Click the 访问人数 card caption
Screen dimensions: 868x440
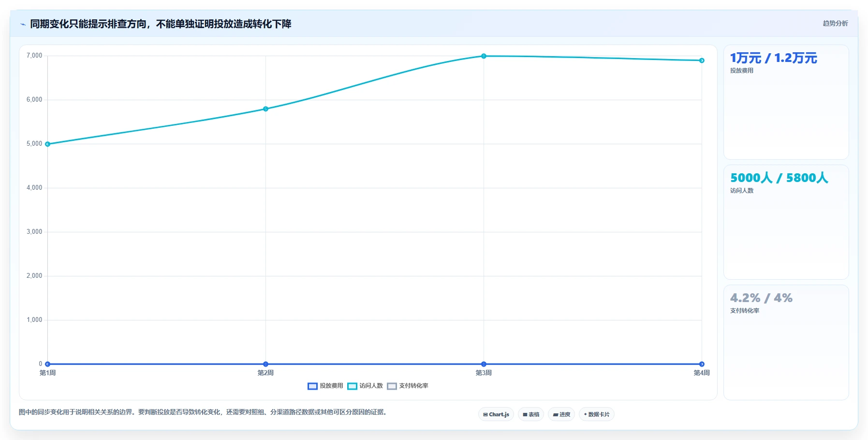741,191
